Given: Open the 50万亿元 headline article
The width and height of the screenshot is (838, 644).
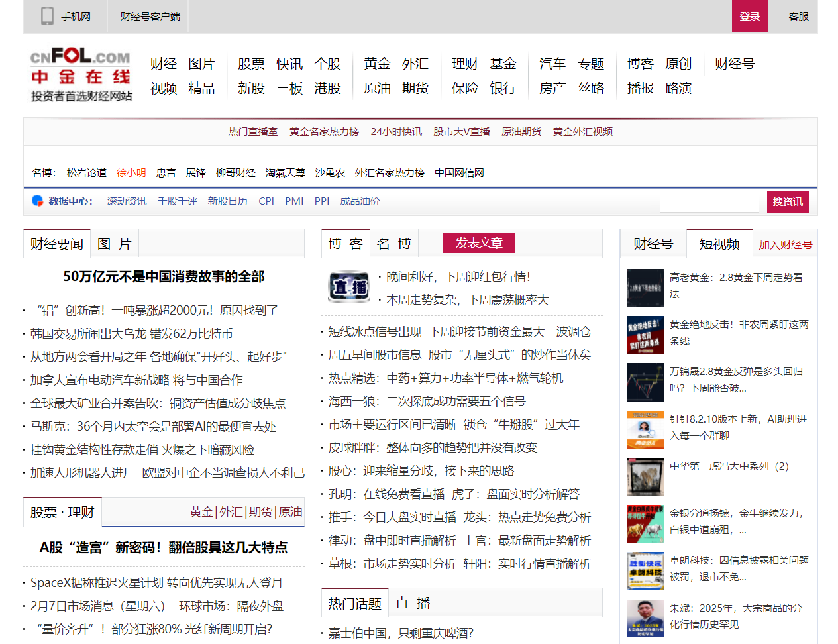Looking at the screenshot, I should tap(164, 276).
